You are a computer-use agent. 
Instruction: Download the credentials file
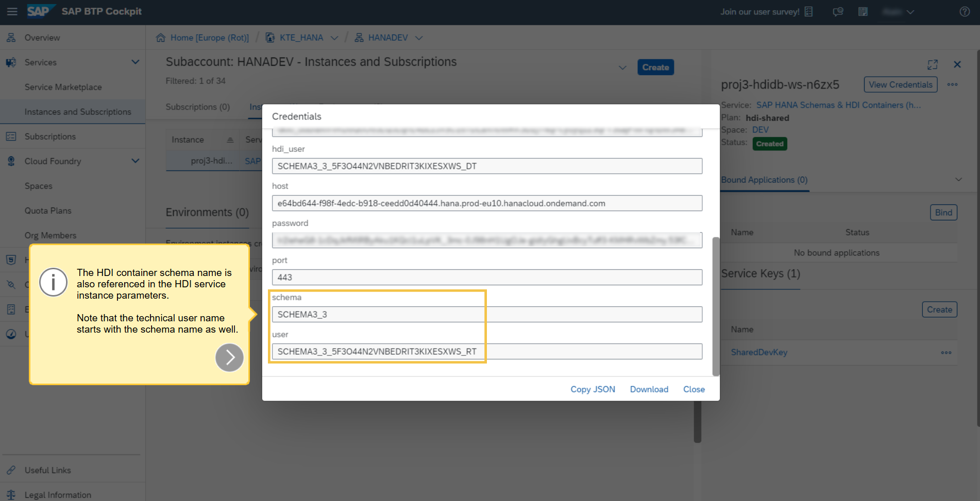point(649,389)
